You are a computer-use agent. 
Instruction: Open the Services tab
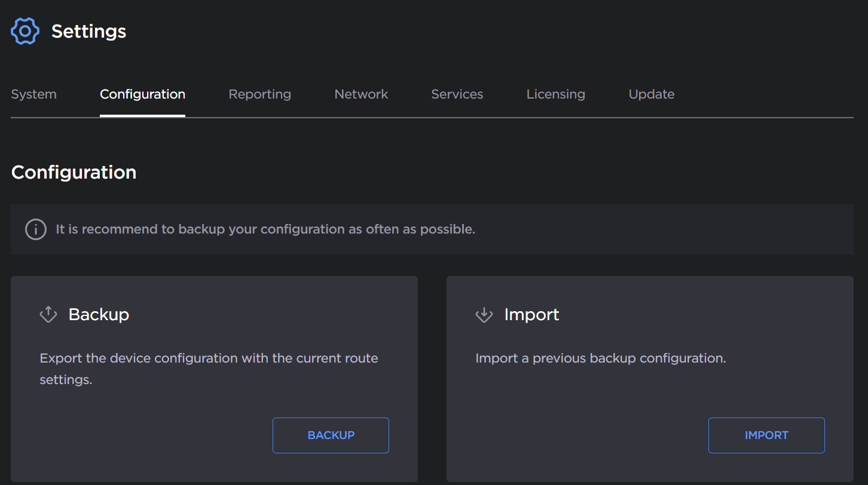tap(457, 94)
